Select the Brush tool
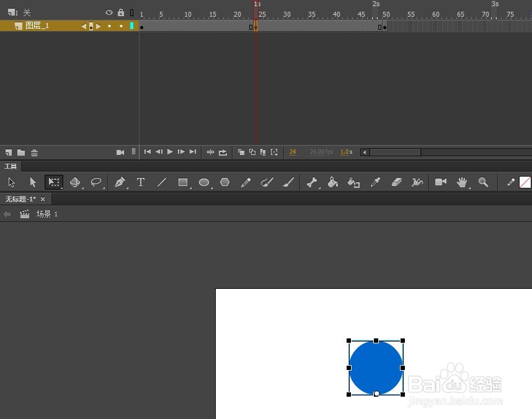Image resolution: width=532 pixels, height=419 pixels. [x=288, y=182]
